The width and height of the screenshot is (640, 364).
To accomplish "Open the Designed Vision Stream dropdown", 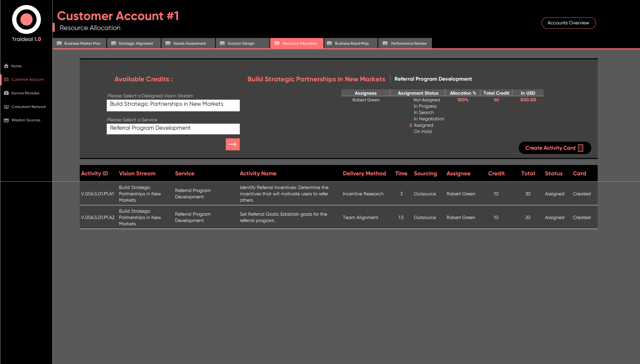I will pyautogui.click(x=173, y=105).
